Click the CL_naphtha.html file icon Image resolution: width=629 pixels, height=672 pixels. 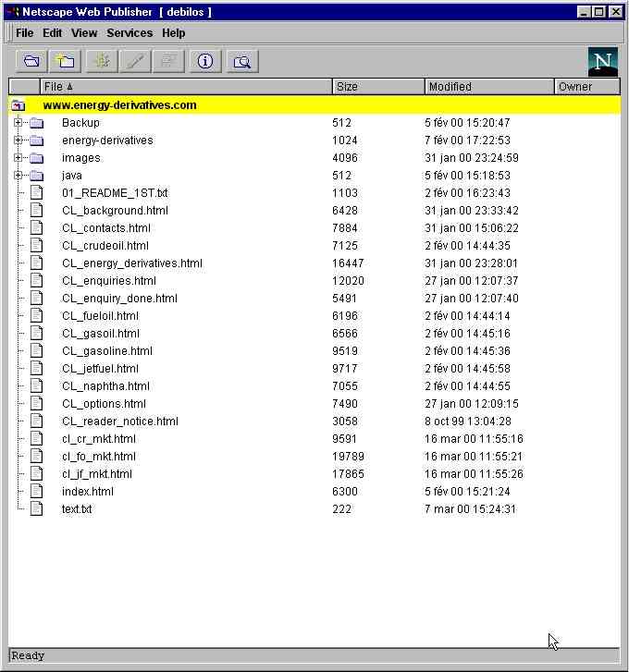[x=37, y=386]
